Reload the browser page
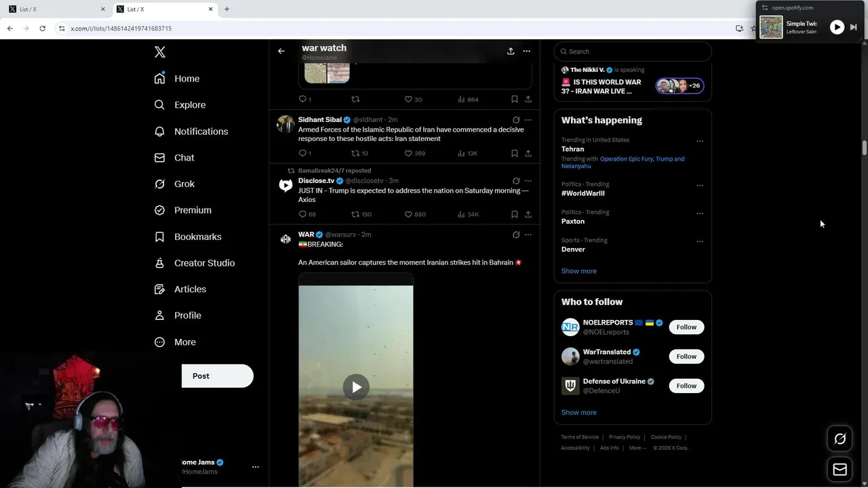Image resolution: width=868 pixels, height=488 pixels. (42, 28)
